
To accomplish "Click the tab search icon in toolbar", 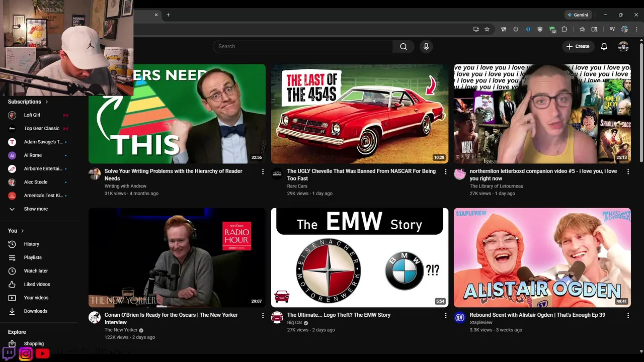I will [594, 29].
